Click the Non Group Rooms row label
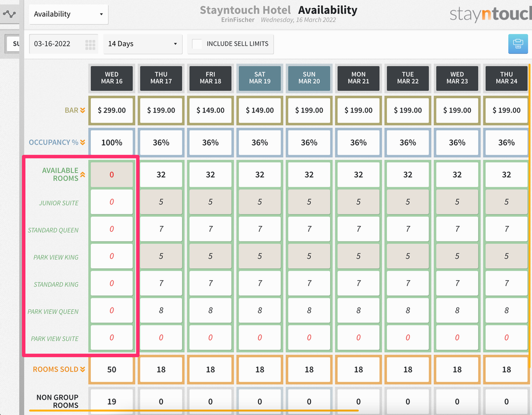The width and height of the screenshot is (532, 415). click(57, 401)
